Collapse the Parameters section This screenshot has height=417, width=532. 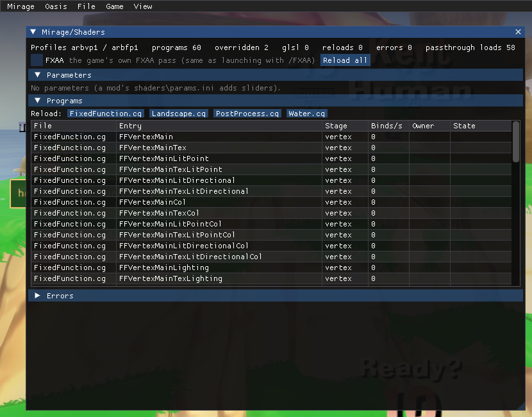[x=276, y=75]
